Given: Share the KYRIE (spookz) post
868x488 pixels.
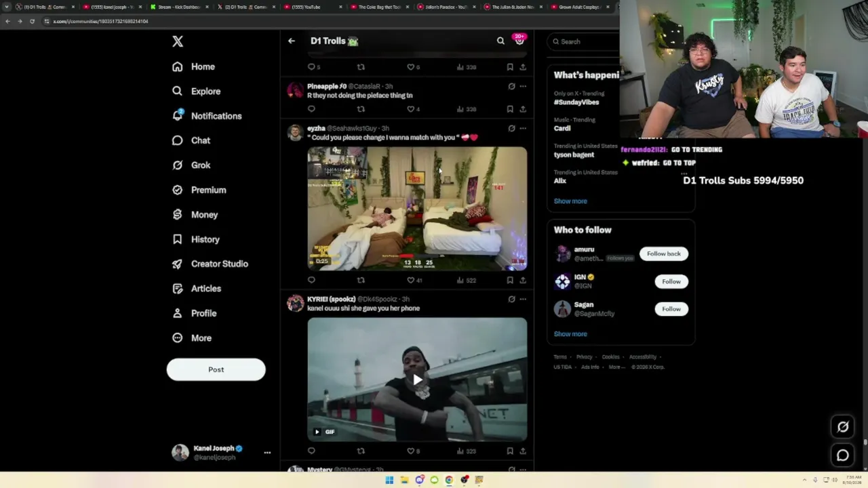Looking at the screenshot, I should [x=523, y=451].
